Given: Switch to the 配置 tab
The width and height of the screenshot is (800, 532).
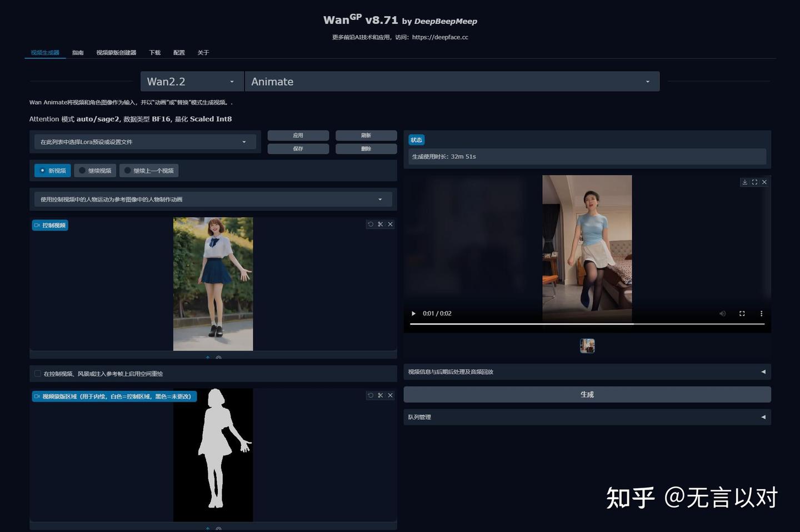Looking at the screenshot, I should pyautogui.click(x=178, y=52).
